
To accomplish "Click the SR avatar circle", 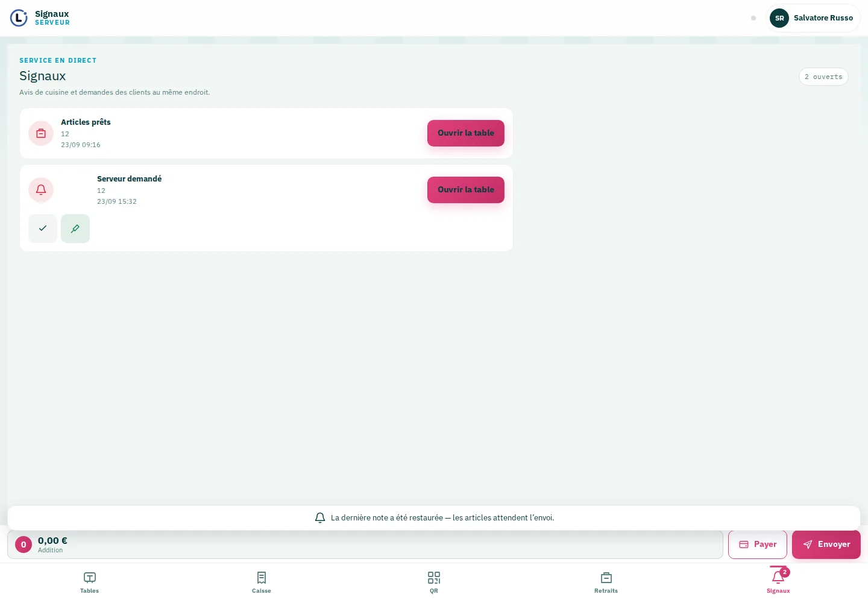I will [x=779, y=18].
